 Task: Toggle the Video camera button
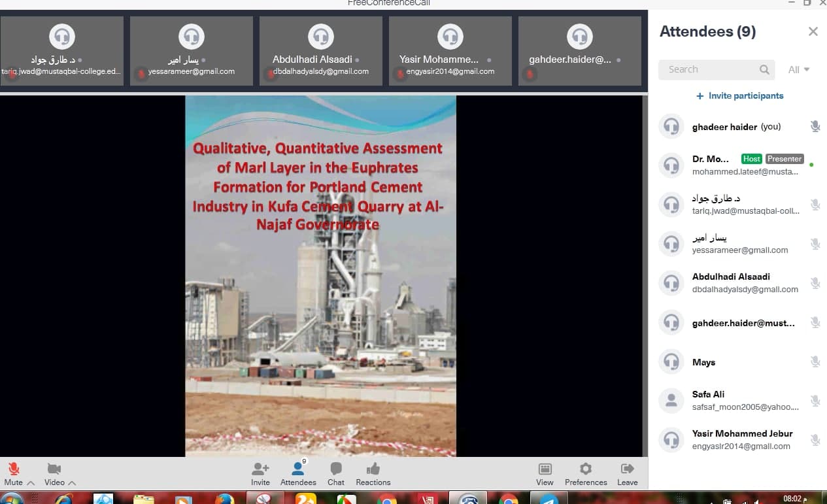54,469
